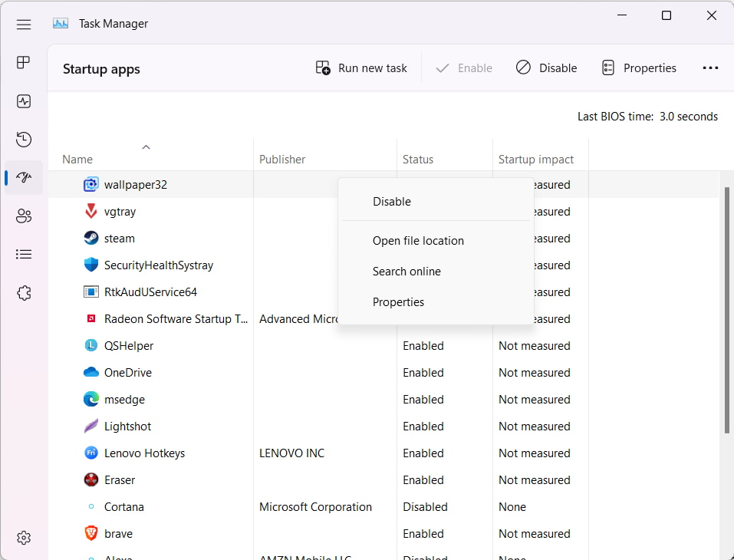This screenshot has height=560, width=734.
Task: Choose Search online in context menu
Action: 406,272
